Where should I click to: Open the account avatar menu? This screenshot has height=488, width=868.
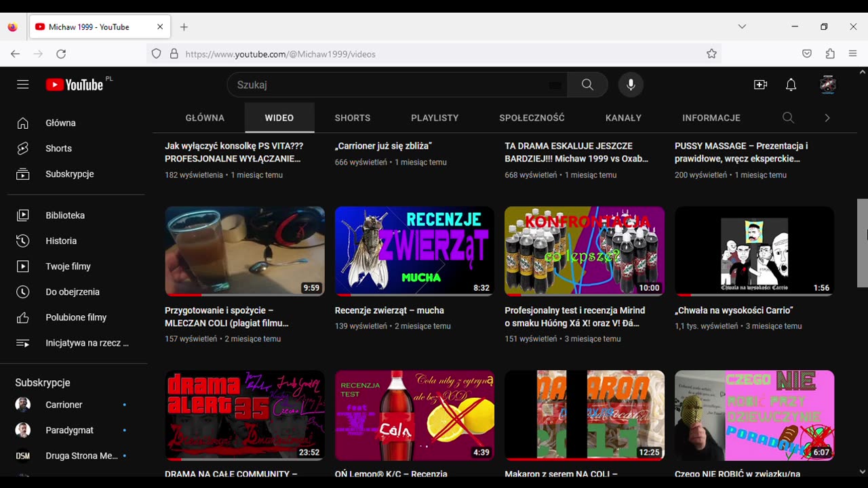(827, 85)
